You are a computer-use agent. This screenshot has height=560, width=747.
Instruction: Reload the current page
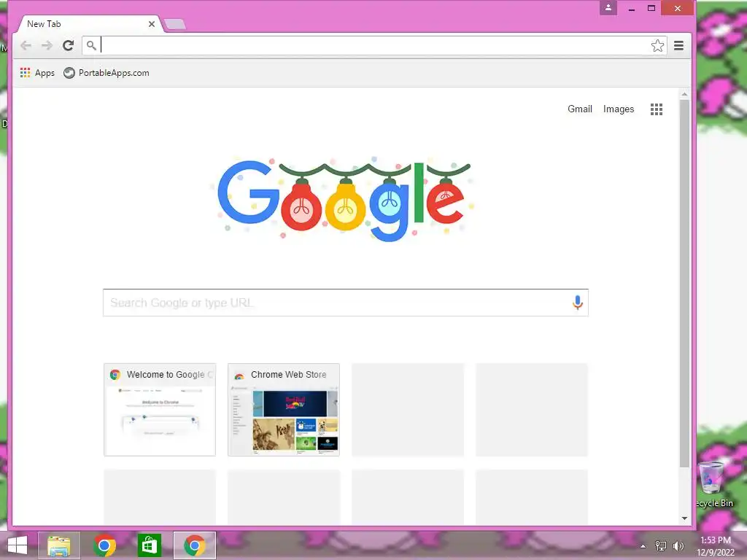pos(68,46)
